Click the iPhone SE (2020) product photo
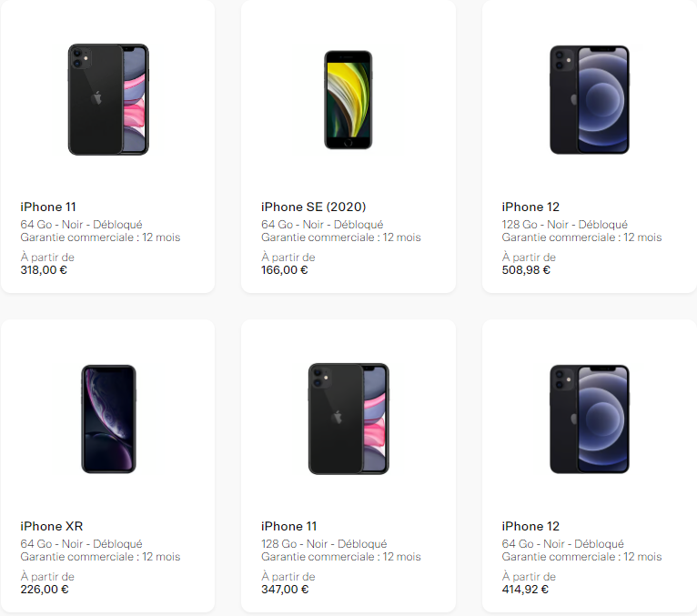Image resolution: width=697 pixels, height=616 pixels. coord(348,99)
